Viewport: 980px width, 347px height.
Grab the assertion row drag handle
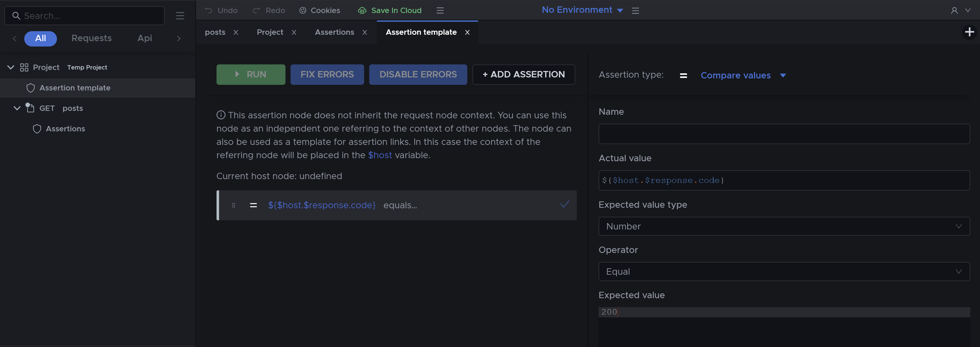[x=234, y=205]
